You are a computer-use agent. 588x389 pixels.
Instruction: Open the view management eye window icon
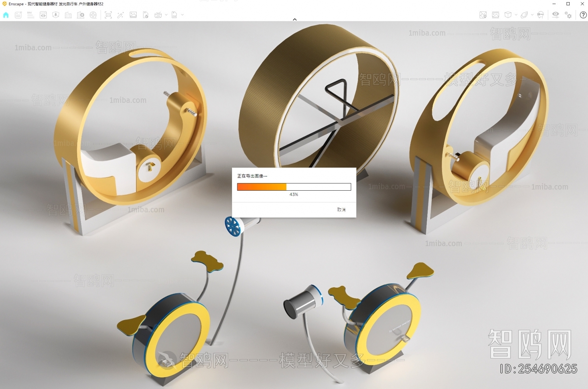[x=43, y=15]
